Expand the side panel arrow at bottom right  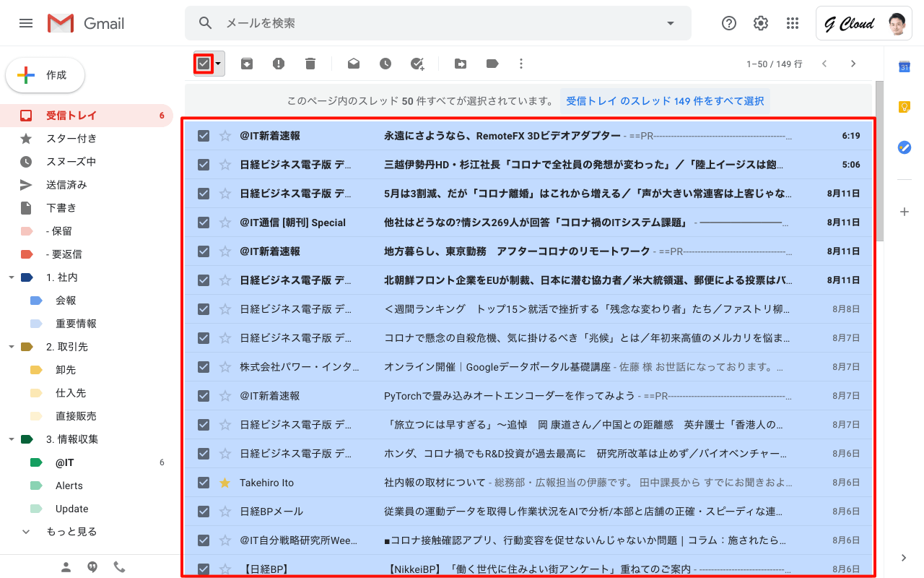[905, 558]
